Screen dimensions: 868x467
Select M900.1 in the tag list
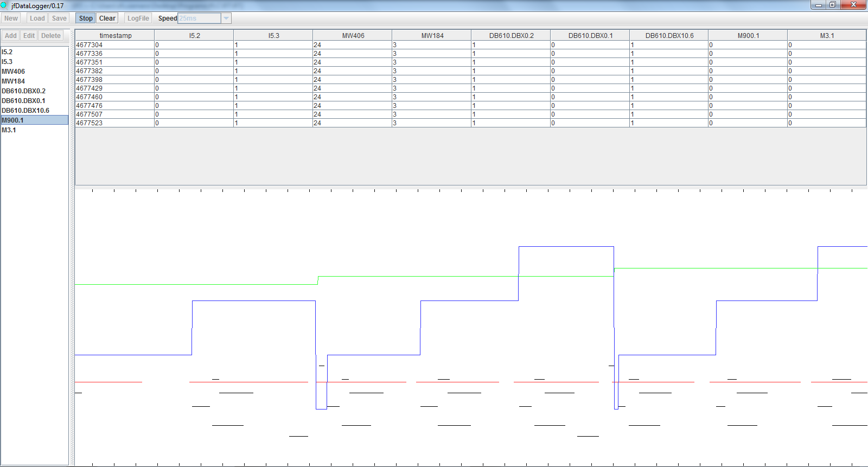(x=35, y=120)
